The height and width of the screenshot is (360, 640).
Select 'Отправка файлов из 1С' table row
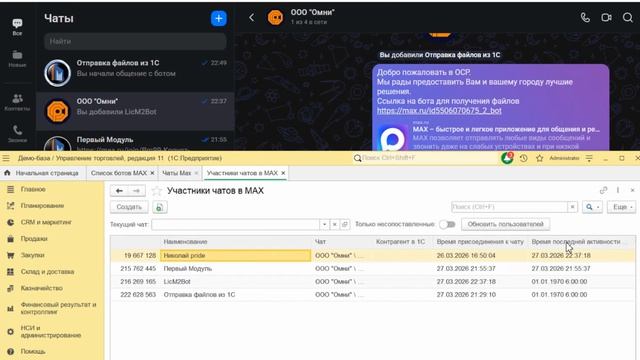pos(372,295)
